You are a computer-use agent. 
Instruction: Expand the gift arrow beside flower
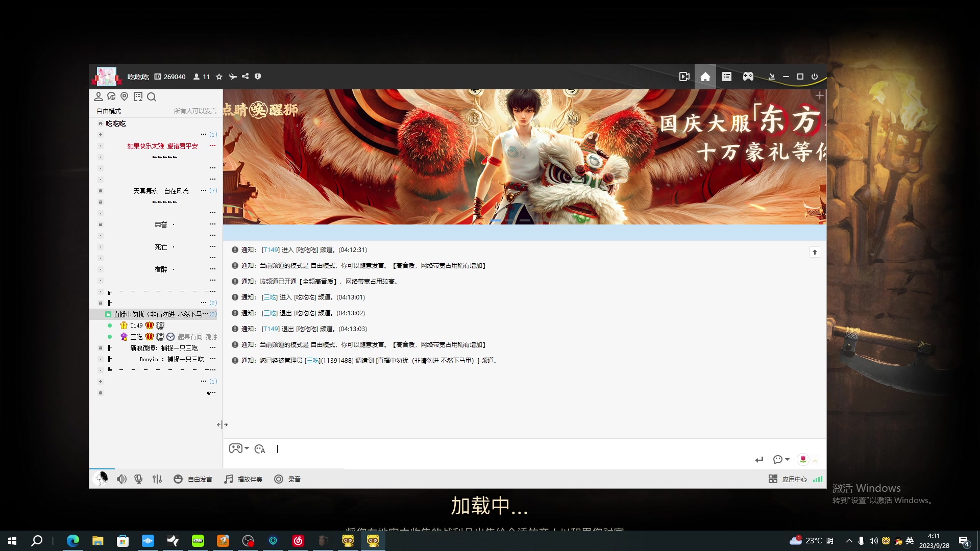[x=815, y=461]
